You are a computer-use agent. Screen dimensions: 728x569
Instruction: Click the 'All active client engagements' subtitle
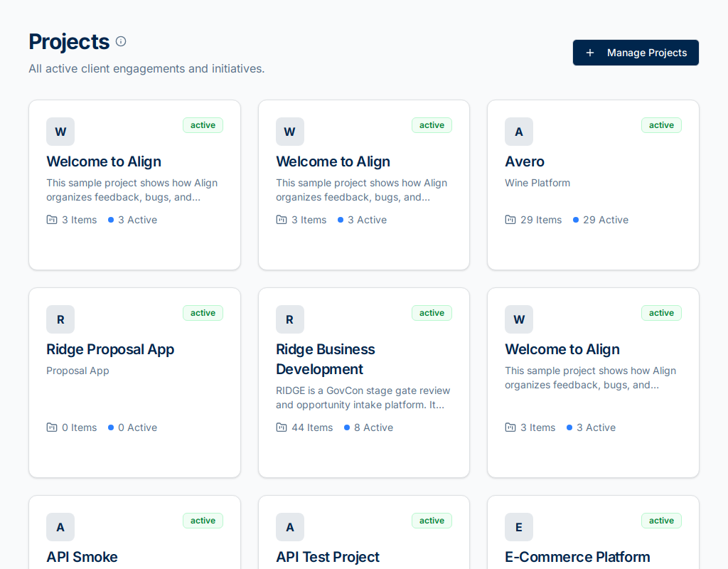146,69
